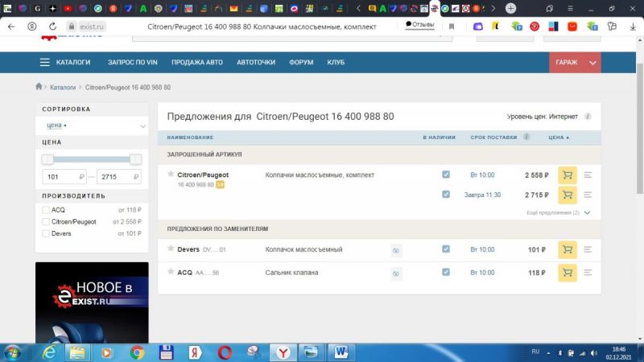The height and width of the screenshot is (362, 644).
Task: Click maximum price field showing 2715
Action: pyautogui.click(x=118, y=177)
